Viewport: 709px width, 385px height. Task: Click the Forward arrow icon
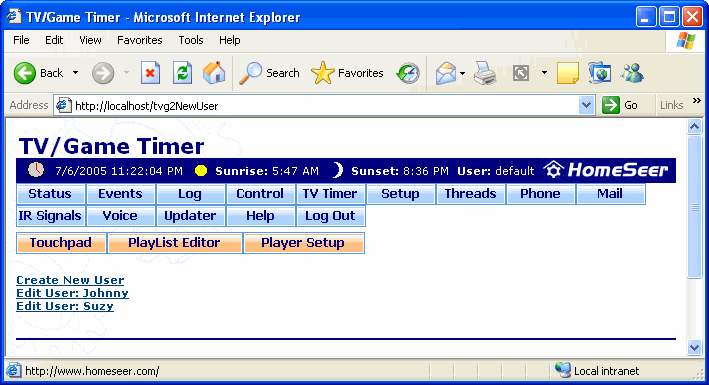(x=103, y=73)
